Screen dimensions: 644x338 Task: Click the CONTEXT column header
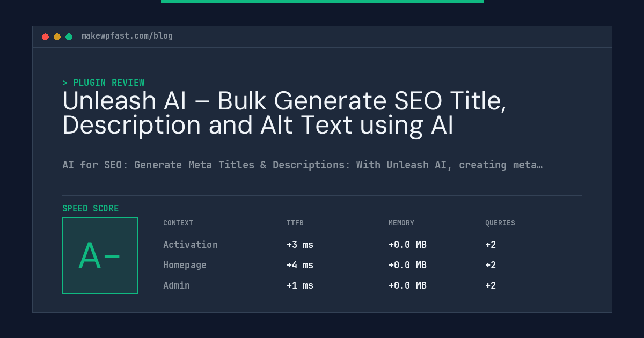coord(178,223)
